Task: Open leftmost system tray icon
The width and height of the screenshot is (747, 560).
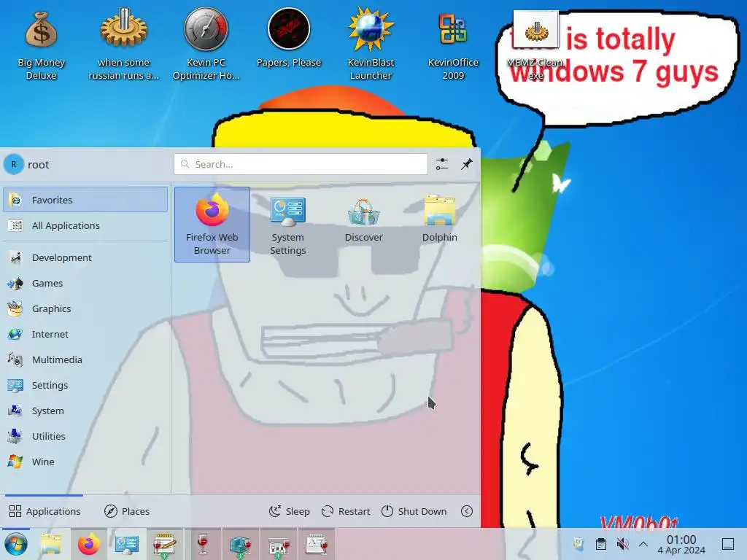Action: click(x=578, y=544)
